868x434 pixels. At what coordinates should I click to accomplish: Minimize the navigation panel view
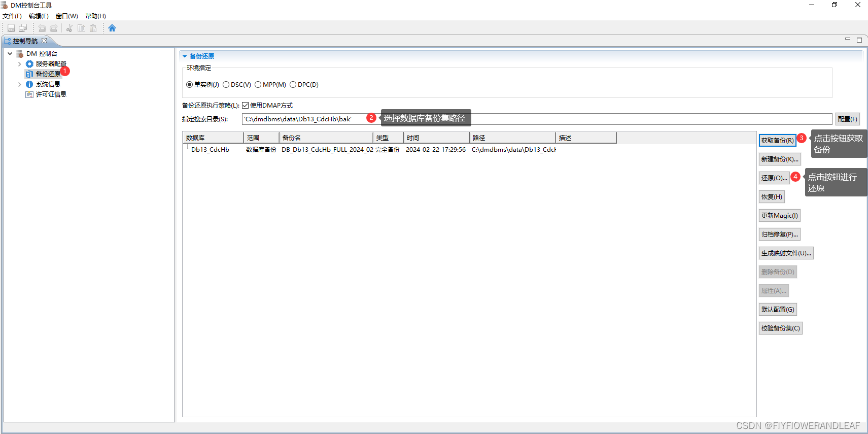[x=847, y=40]
